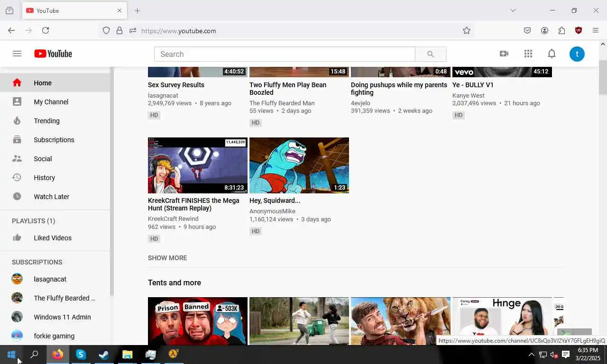Open Trending
The width and height of the screenshot is (607, 364).
pyautogui.click(x=55, y=121)
